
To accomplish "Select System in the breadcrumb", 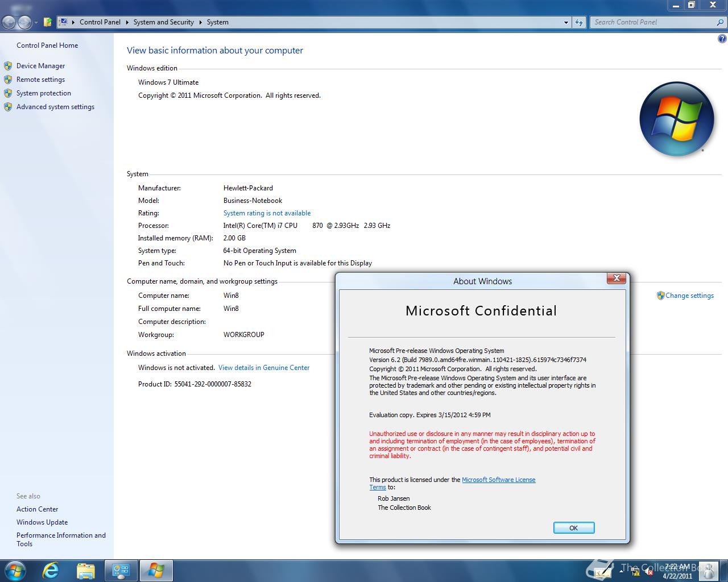I will [x=218, y=22].
